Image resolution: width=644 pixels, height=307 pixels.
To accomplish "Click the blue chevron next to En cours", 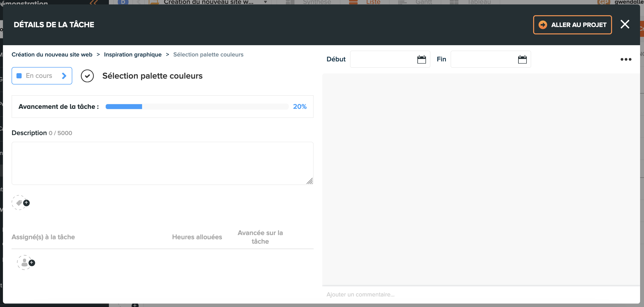I will (x=64, y=76).
